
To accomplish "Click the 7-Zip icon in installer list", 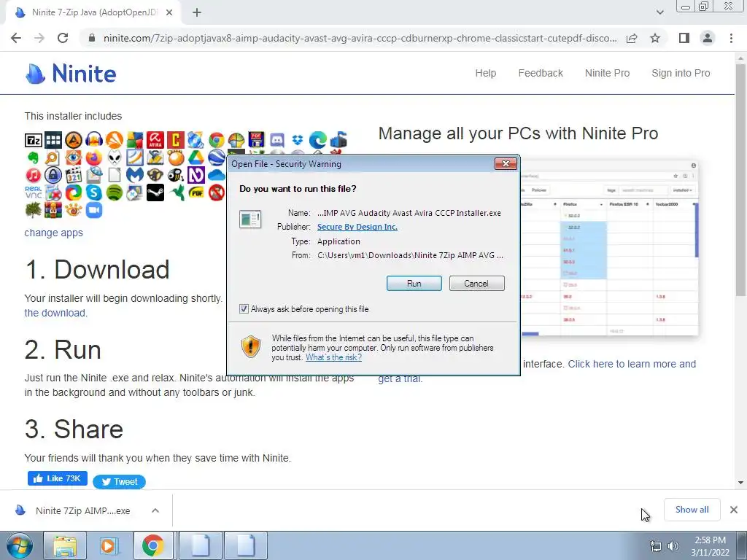I will [34, 140].
